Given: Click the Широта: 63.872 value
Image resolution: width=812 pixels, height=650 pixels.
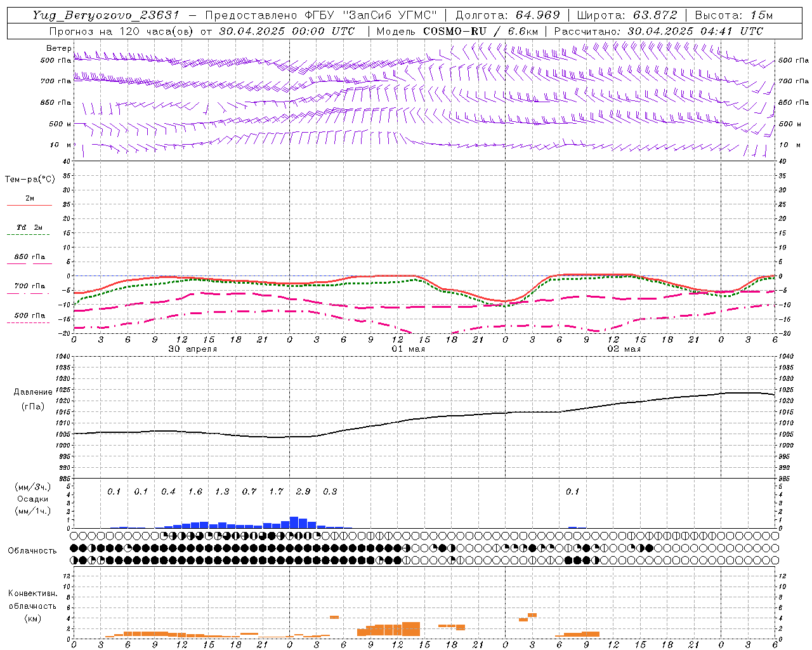Looking at the screenshot, I should click(627, 15).
